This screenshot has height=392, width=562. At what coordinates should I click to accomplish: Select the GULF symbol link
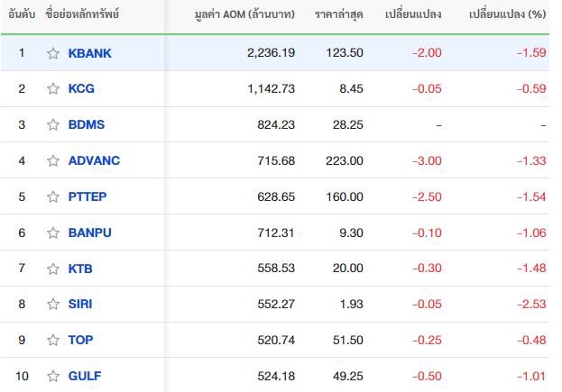click(85, 377)
